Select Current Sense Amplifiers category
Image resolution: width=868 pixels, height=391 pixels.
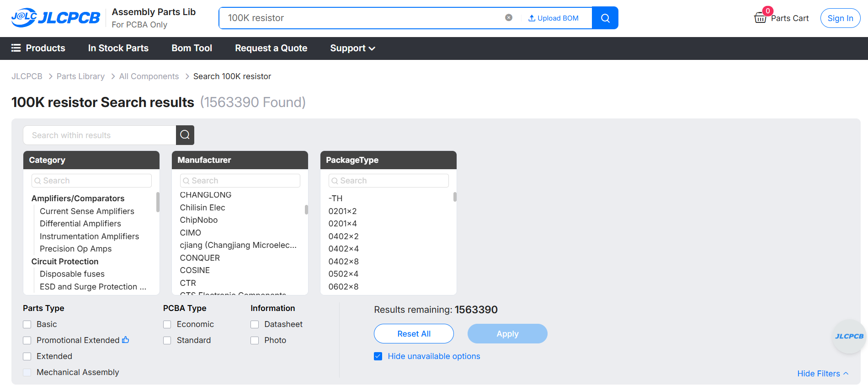pyautogui.click(x=87, y=211)
